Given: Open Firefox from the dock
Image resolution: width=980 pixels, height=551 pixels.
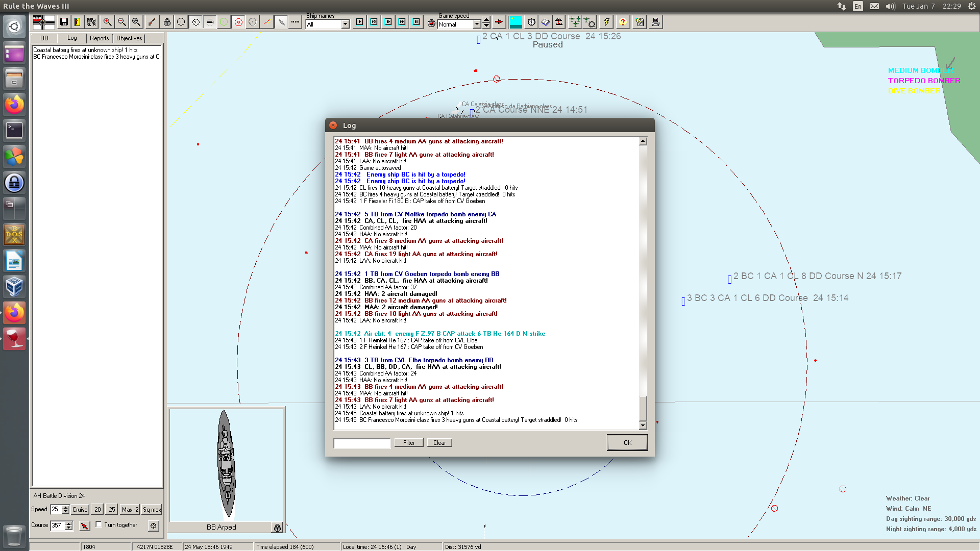Looking at the screenshot, I should pyautogui.click(x=14, y=105).
